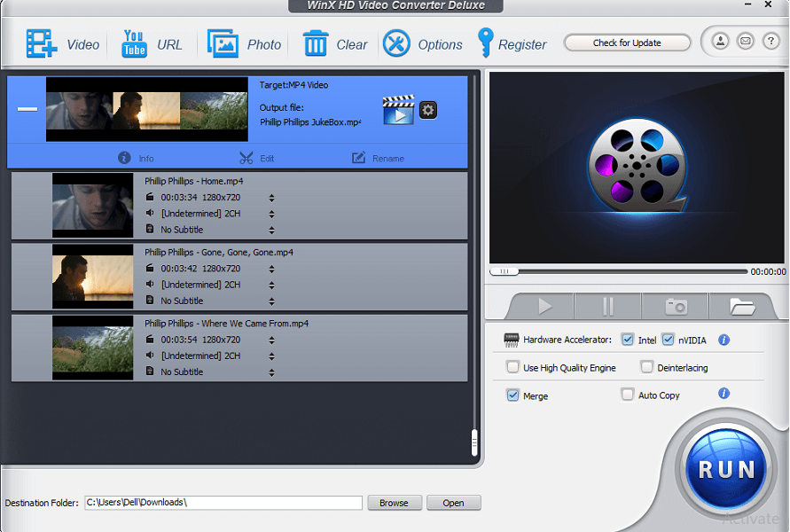Expand subtitle selector for Gone, Gone, Gone.mp4
This screenshot has width=790, height=532.
[x=271, y=301]
